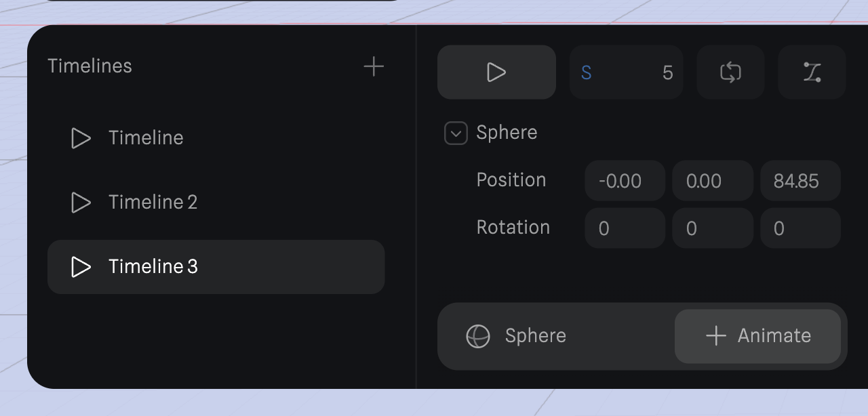Play Timeline 3 via its triangle icon
Image resolution: width=868 pixels, height=416 pixels.
pos(81,267)
